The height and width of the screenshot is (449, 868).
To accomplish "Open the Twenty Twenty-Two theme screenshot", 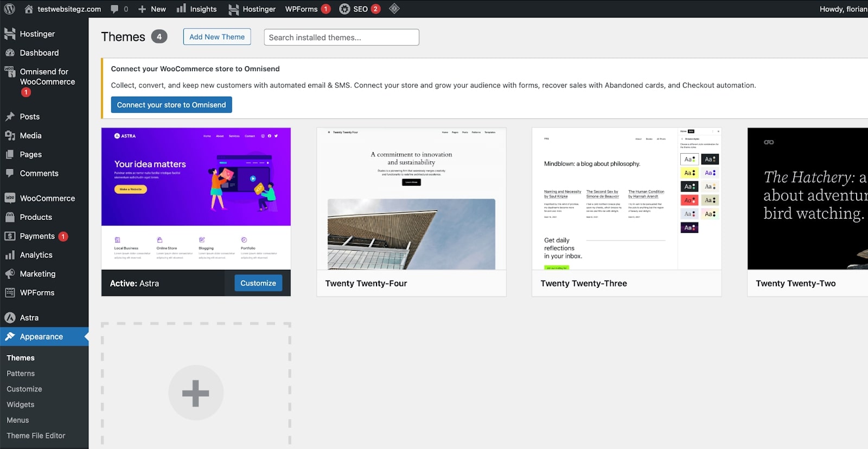I will click(808, 199).
